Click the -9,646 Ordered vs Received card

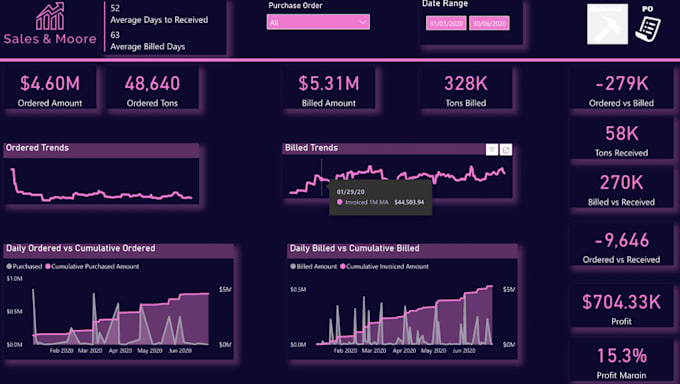pos(621,246)
